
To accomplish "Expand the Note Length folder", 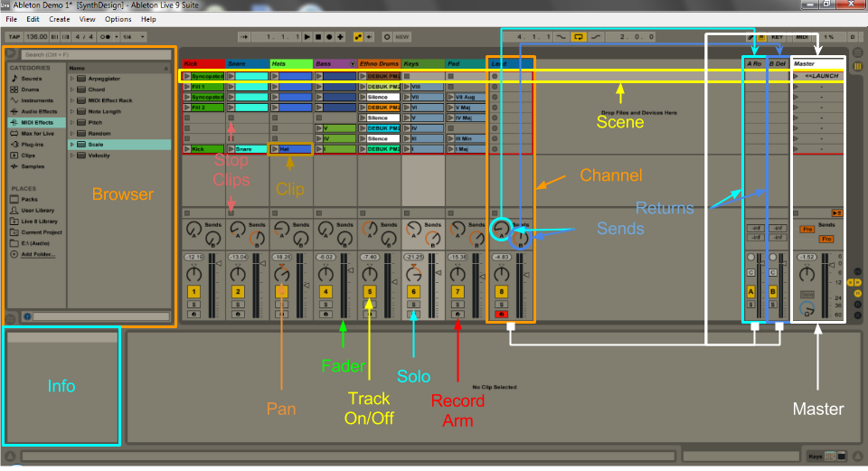I will pos(72,112).
